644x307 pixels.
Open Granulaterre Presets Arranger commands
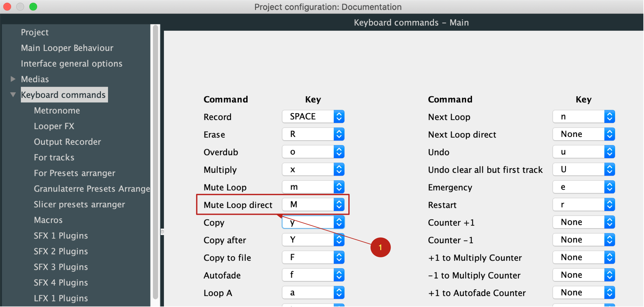92,189
